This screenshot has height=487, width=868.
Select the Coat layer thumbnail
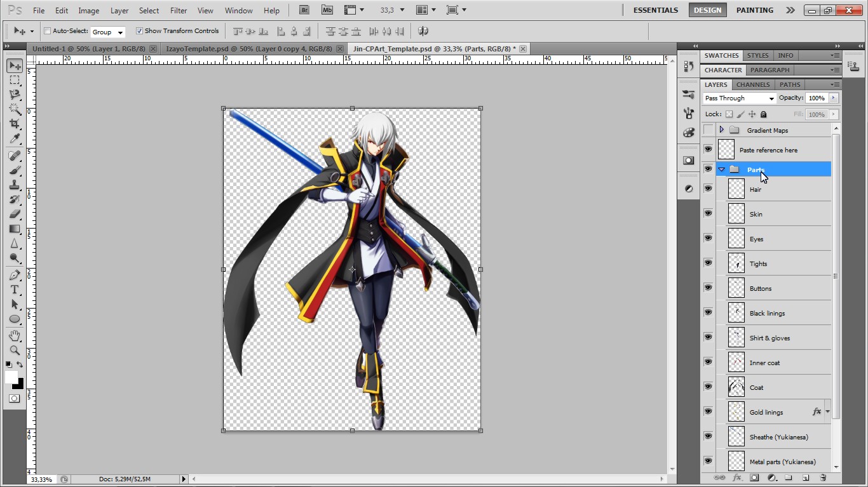pyautogui.click(x=736, y=387)
